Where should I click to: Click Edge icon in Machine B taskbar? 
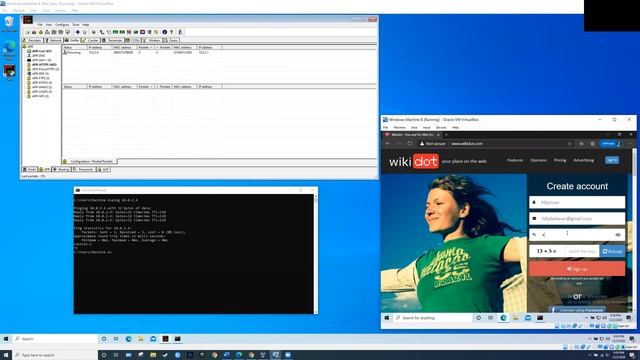point(503,318)
